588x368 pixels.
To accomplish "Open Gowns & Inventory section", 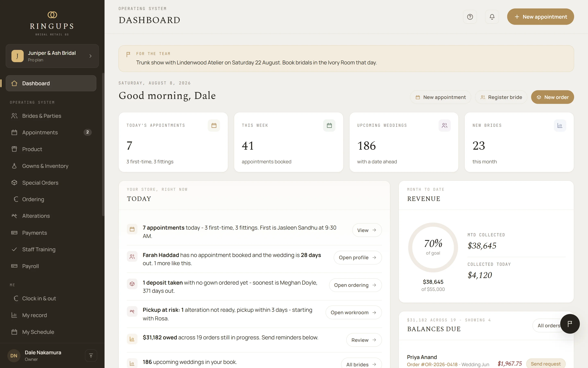I will click(x=51, y=166).
